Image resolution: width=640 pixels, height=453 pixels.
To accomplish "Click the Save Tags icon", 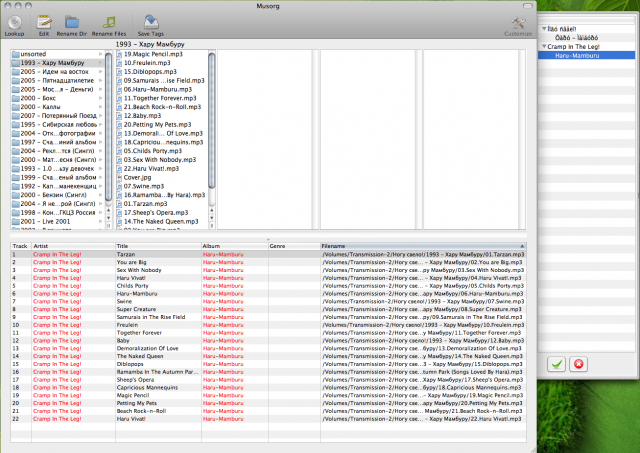I will [x=151, y=22].
